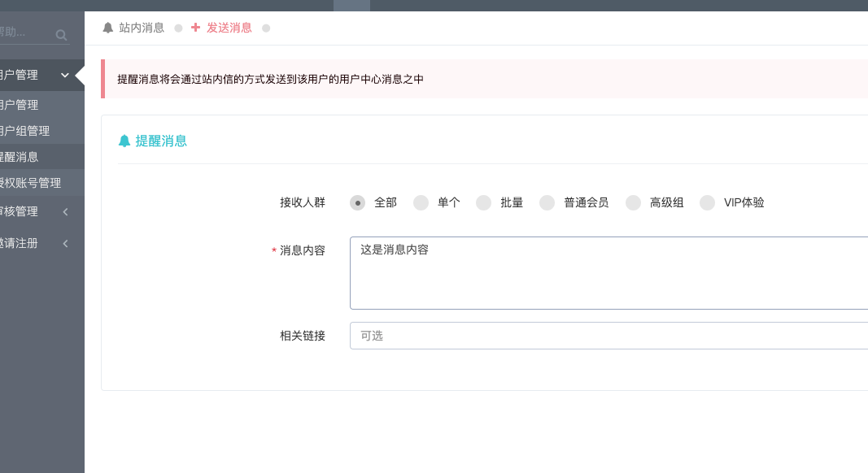
Task: Choose the 普通会员 radio option
Action: (x=547, y=203)
